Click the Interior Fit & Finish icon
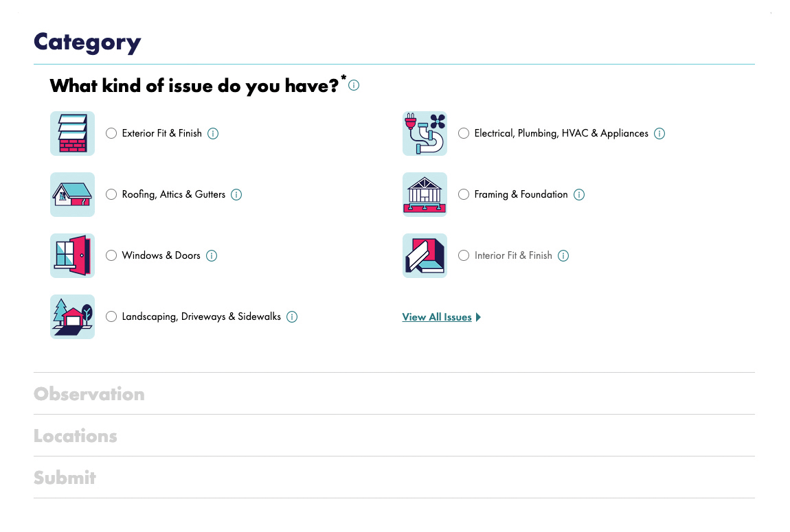 point(425,255)
